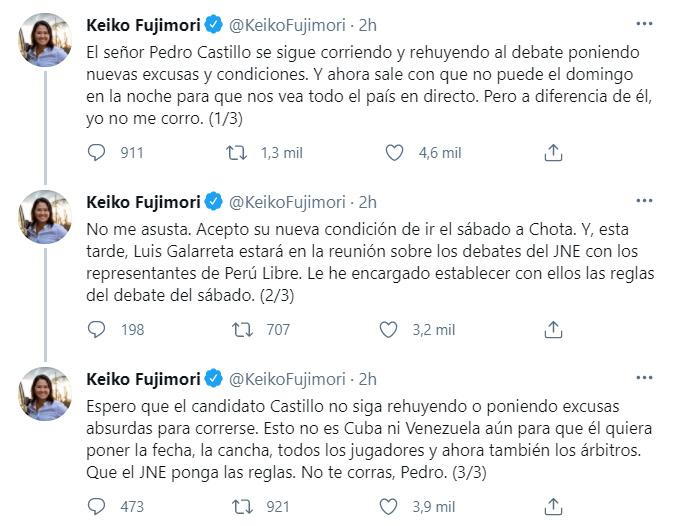Share the second tweet (2/3)
The width and height of the screenshot is (682, 526).
click(553, 329)
